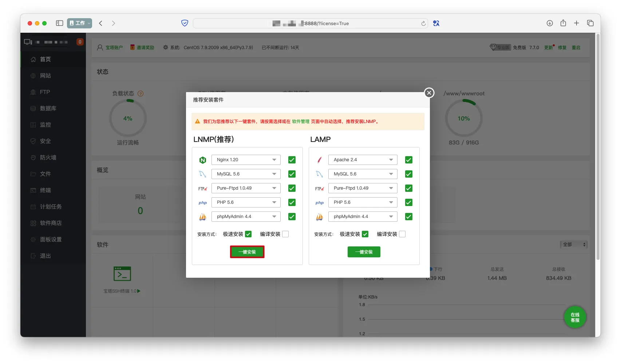The height and width of the screenshot is (364, 621).
Task: Click the Safari share icon
Action: click(x=563, y=23)
